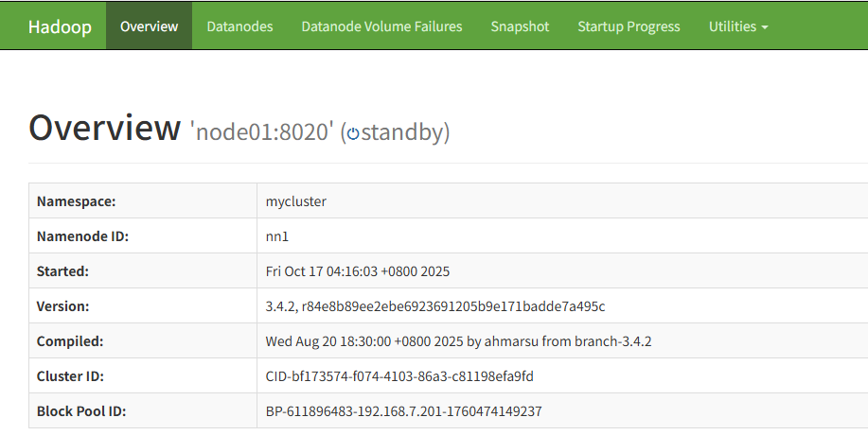Click the standby power icon in the heading
Viewport: 868px width, 435px height.
352,133
